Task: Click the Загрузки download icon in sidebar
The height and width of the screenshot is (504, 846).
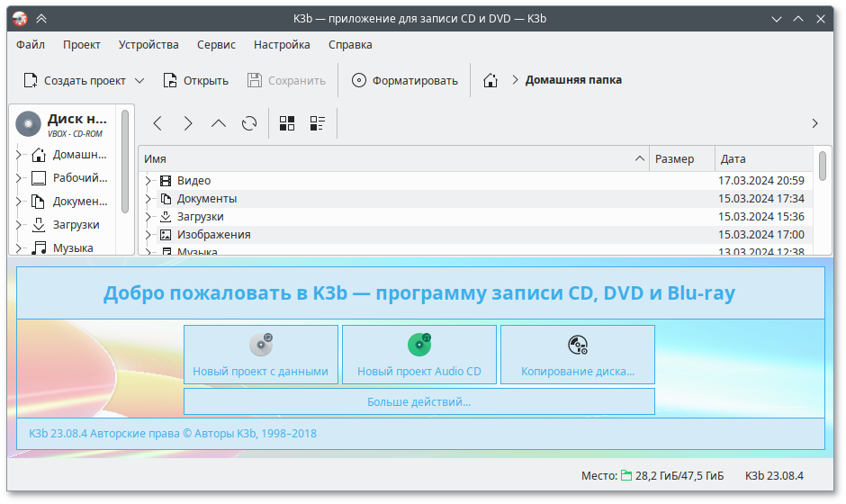Action: pos(39,225)
